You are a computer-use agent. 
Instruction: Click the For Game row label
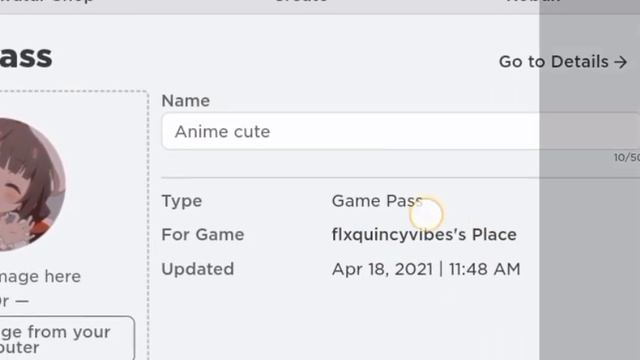coord(203,235)
